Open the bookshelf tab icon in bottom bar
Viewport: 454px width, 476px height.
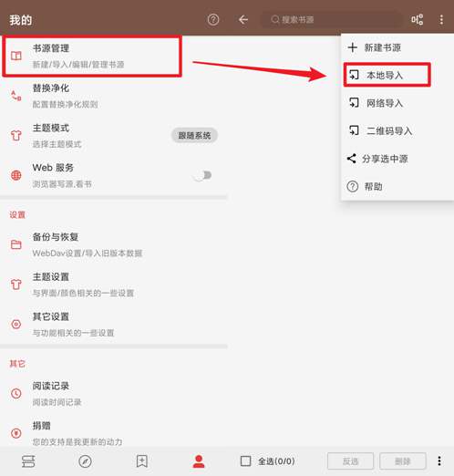point(28,461)
